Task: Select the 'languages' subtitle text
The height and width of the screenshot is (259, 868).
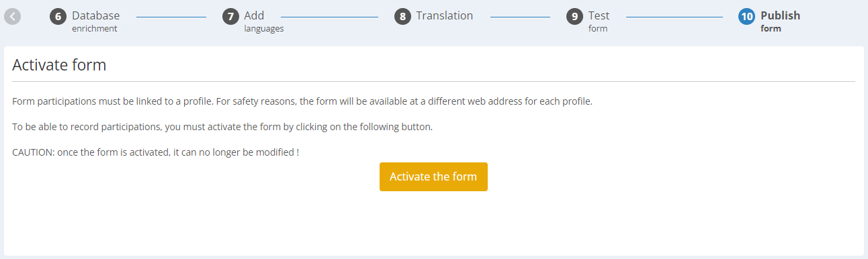Action: coord(263,28)
